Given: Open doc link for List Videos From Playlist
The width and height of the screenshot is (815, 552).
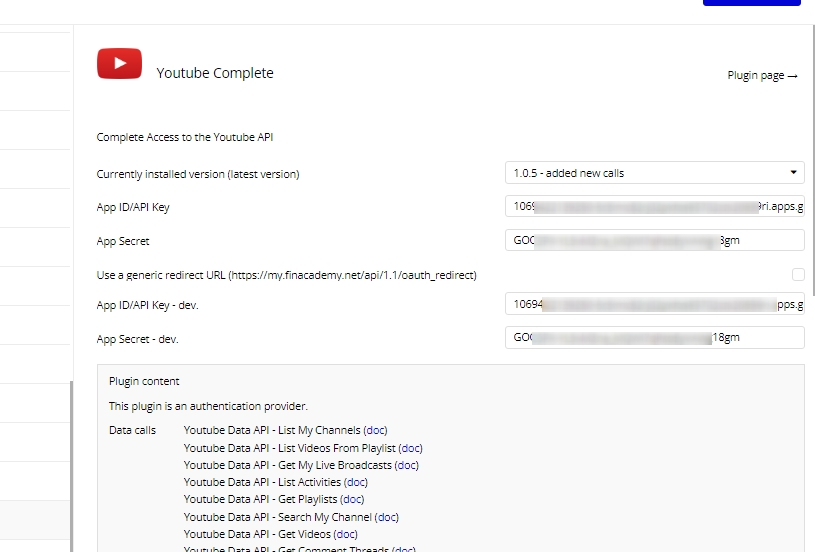Looking at the screenshot, I should pos(411,448).
